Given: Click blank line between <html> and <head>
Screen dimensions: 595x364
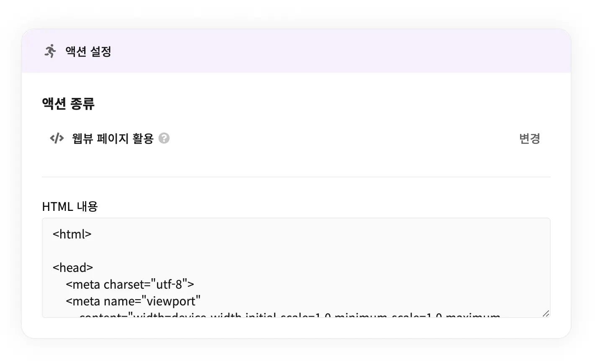Looking at the screenshot, I should [167, 251].
